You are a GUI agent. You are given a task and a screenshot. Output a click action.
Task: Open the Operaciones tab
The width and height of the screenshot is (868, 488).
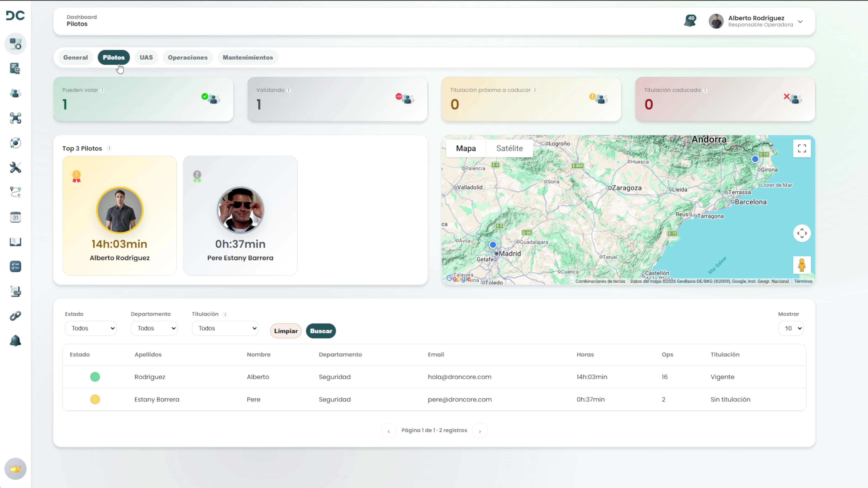(188, 58)
